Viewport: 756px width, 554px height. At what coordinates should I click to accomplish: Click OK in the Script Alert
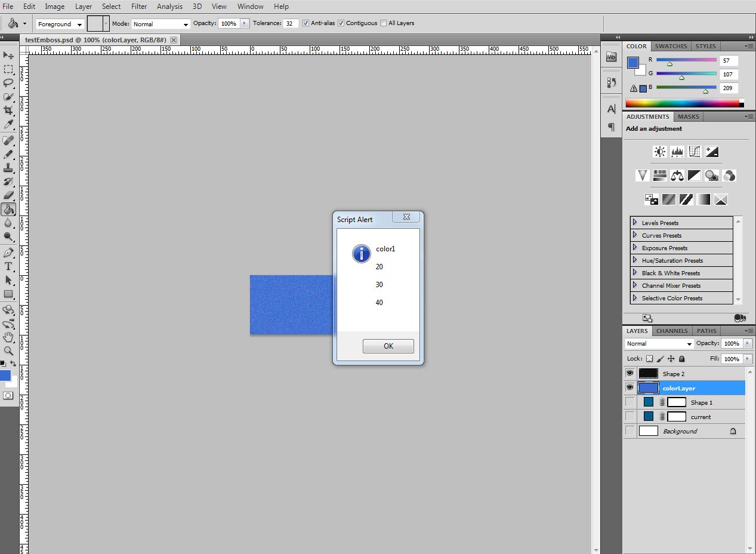tap(388, 346)
